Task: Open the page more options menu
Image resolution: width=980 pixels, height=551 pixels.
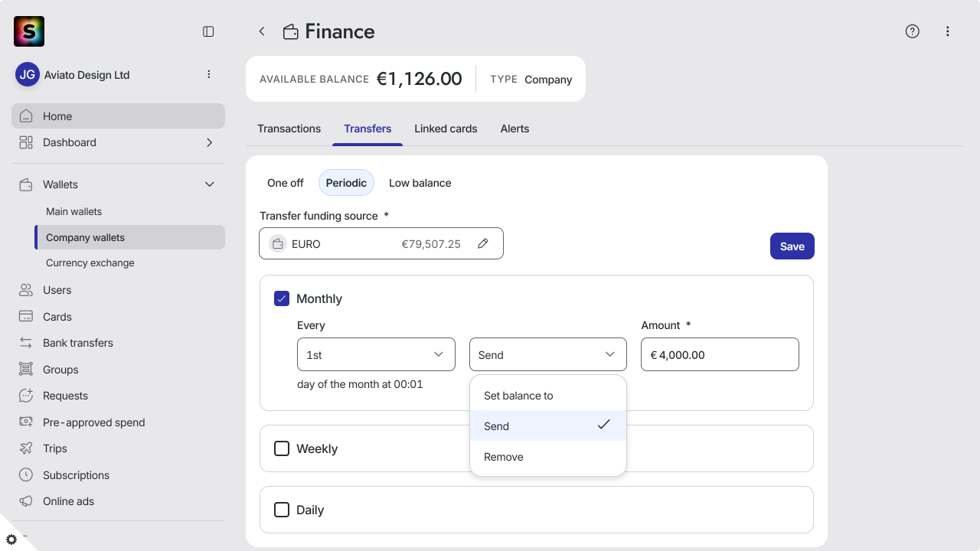Action: 948,31
